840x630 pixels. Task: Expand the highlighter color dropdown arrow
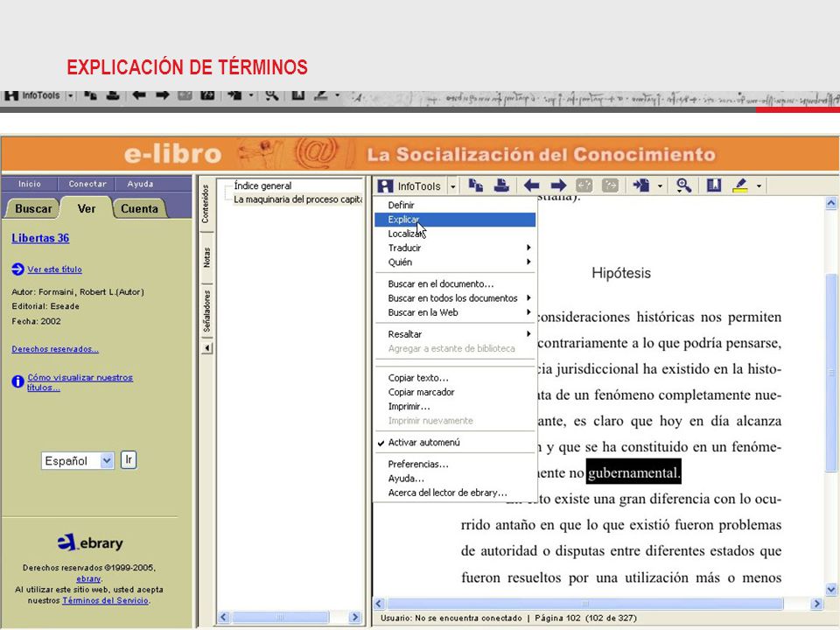[759, 186]
